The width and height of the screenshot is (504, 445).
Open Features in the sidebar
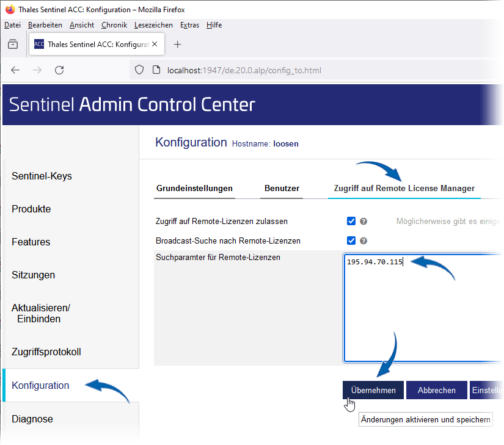[x=31, y=242]
